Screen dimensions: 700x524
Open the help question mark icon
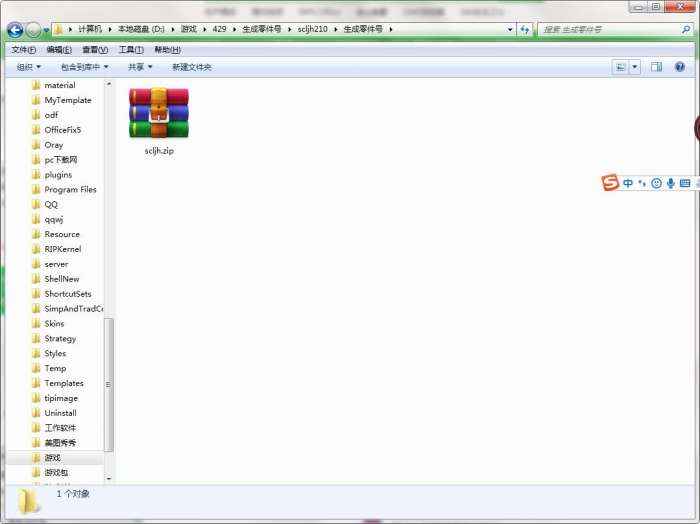(x=679, y=67)
